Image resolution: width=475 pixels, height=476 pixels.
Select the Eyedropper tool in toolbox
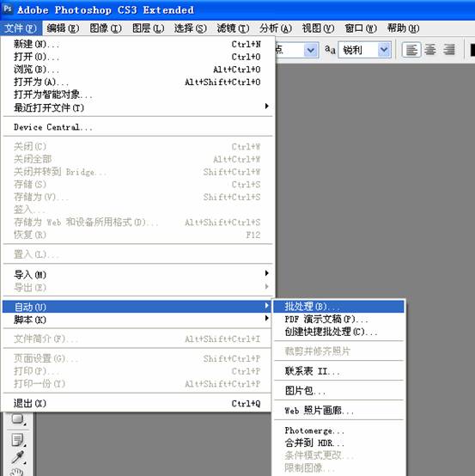point(17,457)
